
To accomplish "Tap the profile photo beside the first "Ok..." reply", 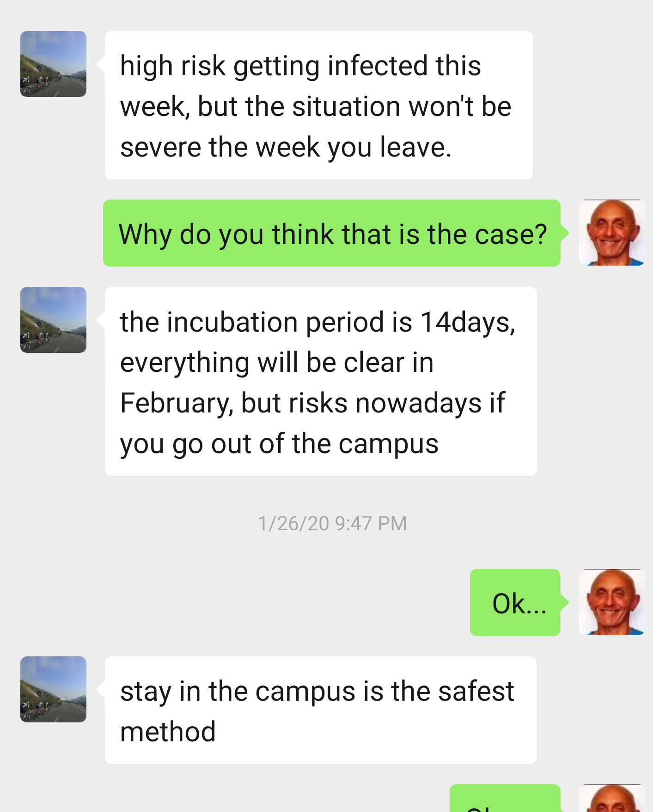I will coord(611,602).
